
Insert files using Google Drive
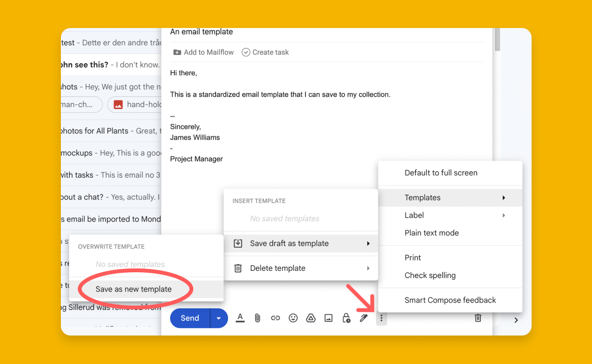point(311,318)
